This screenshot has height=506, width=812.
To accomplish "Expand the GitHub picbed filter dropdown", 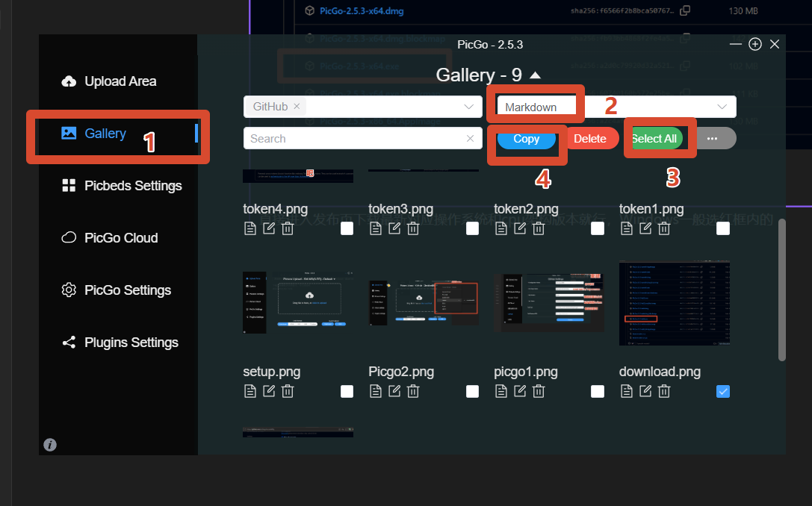I will [468, 107].
